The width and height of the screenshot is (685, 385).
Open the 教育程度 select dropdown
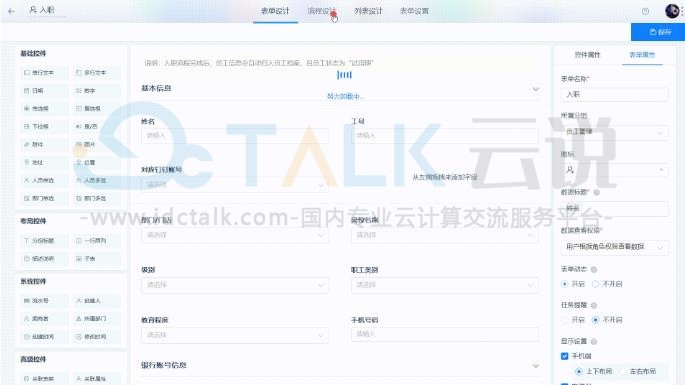point(235,335)
